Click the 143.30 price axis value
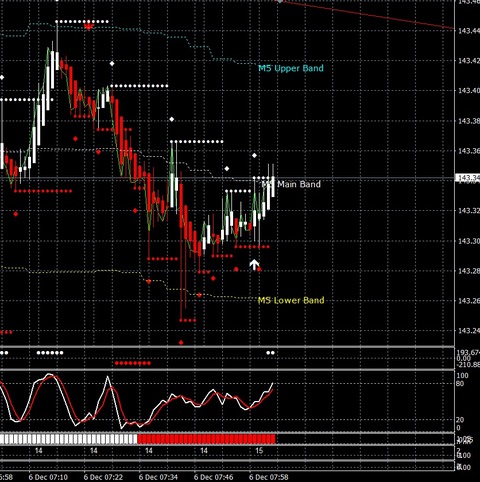 click(469, 241)
